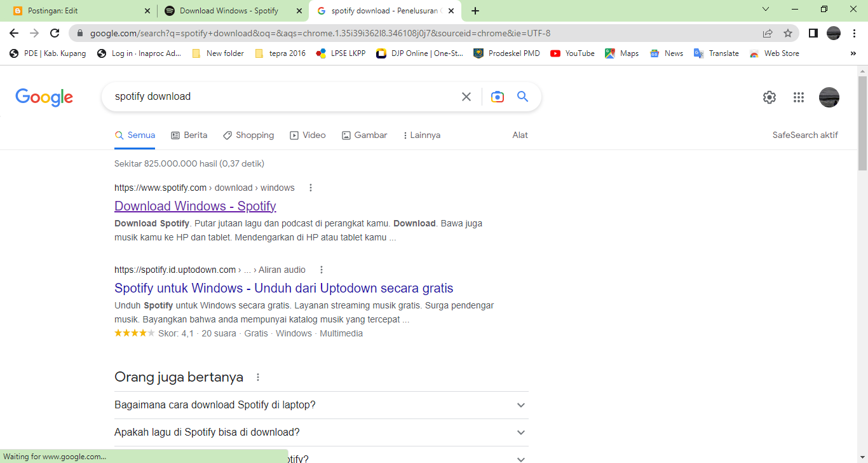Open Web Store bookmark
The height and width of the screenshot is (463, 868).
point(774,53)
